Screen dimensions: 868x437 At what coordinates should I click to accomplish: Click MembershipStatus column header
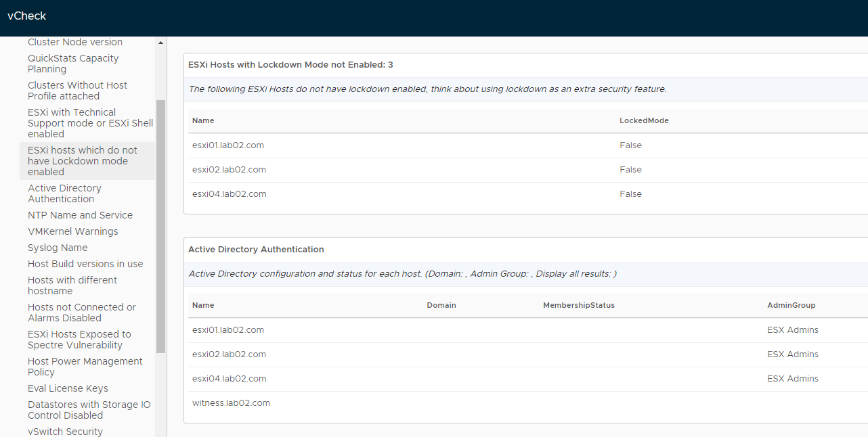579,305
